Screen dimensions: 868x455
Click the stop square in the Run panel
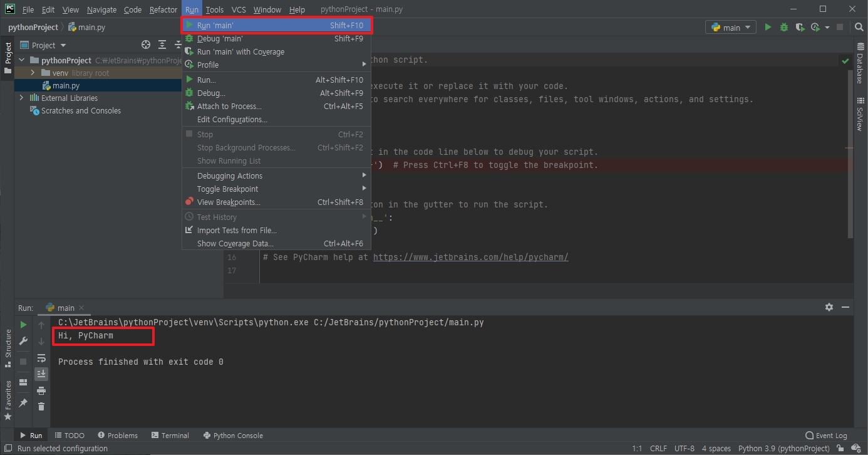23,362
